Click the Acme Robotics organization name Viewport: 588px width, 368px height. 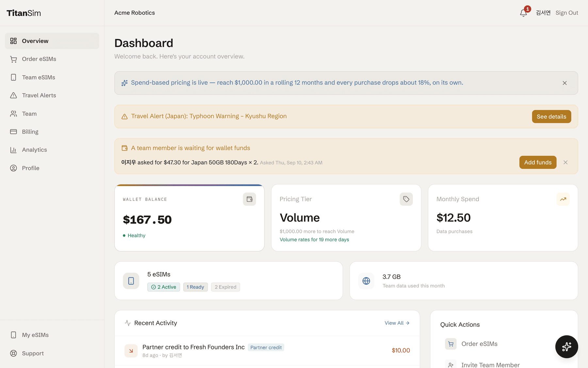tap(135, 13)
